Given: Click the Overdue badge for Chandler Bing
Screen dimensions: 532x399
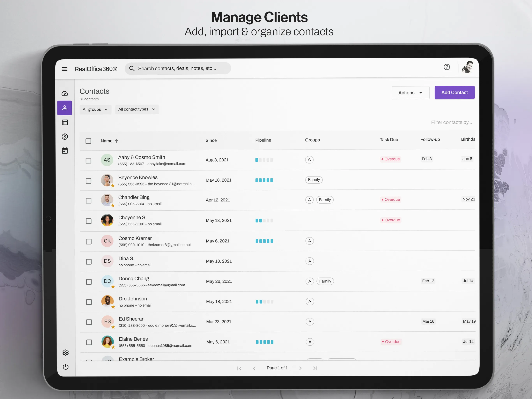Looking at the screenshot, I should [x=391, y=199].
